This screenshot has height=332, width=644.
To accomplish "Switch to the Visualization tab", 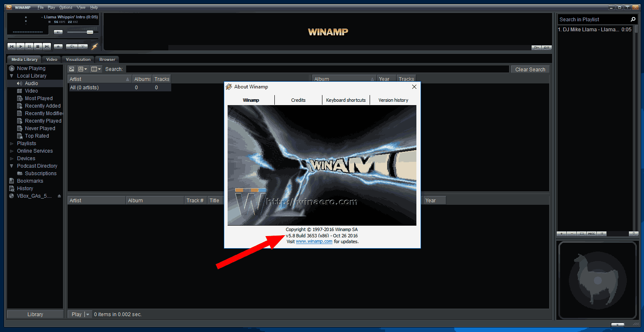I will pyautogui.click(x=78, y=59).
